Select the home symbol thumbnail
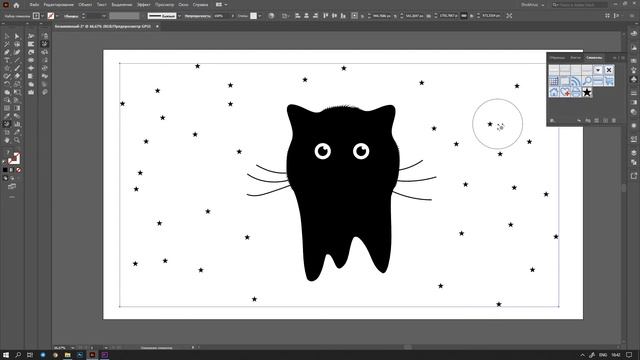The width and height of the screenshot is (640, 360). (554, 92)
